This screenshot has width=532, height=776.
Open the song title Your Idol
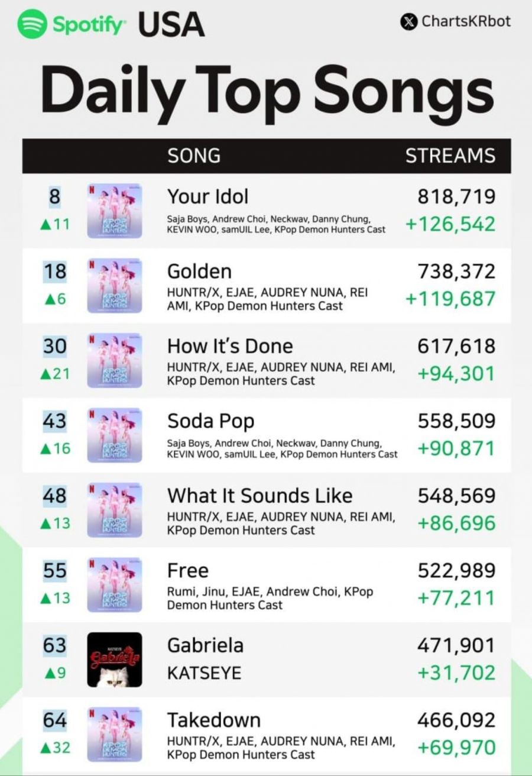click(208, 196)
